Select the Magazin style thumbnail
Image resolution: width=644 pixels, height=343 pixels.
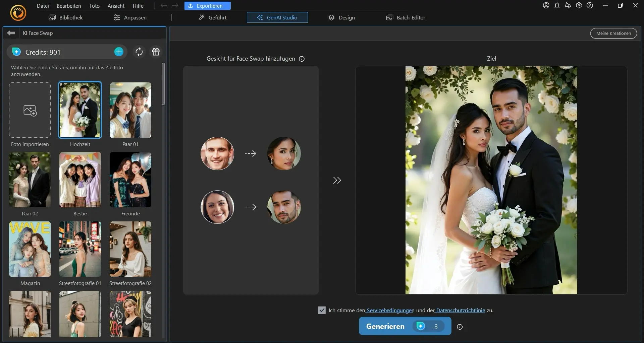[x=30, y=249]
